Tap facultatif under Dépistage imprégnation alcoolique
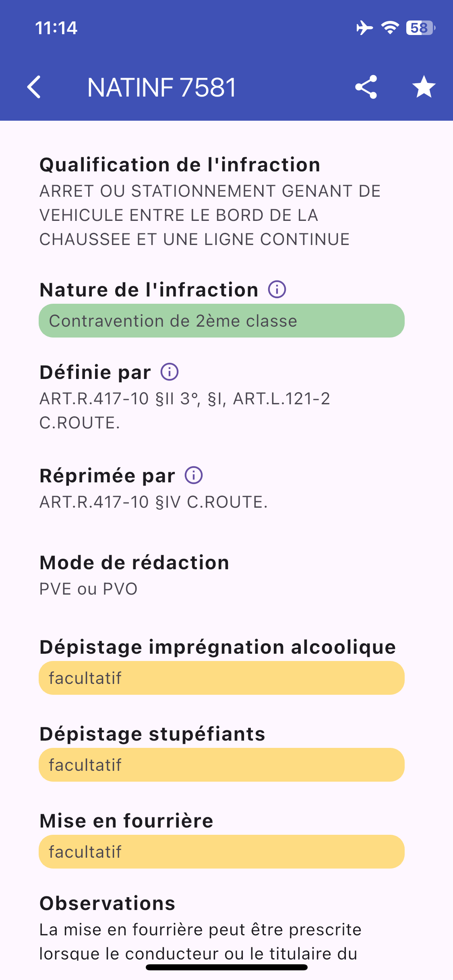 221,678
